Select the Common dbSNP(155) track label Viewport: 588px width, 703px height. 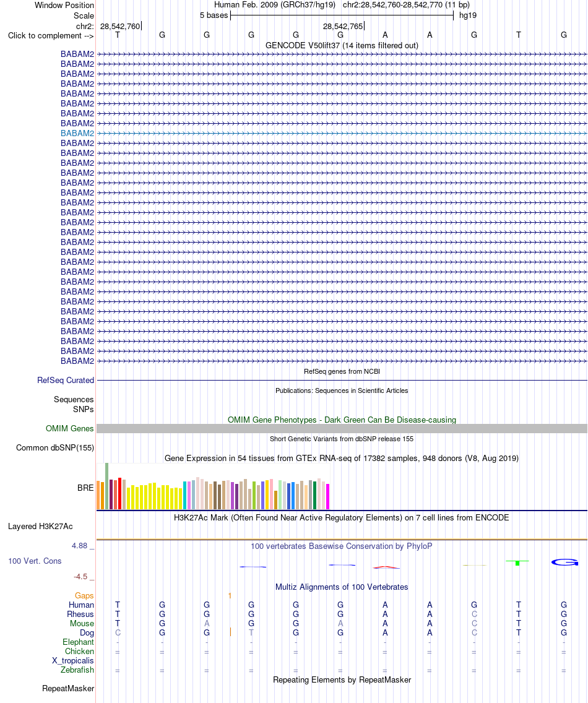click(54, 448)
